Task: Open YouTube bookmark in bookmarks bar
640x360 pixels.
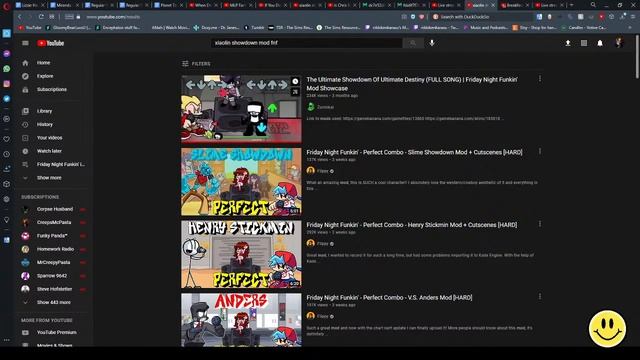Action: click(30, 28)
